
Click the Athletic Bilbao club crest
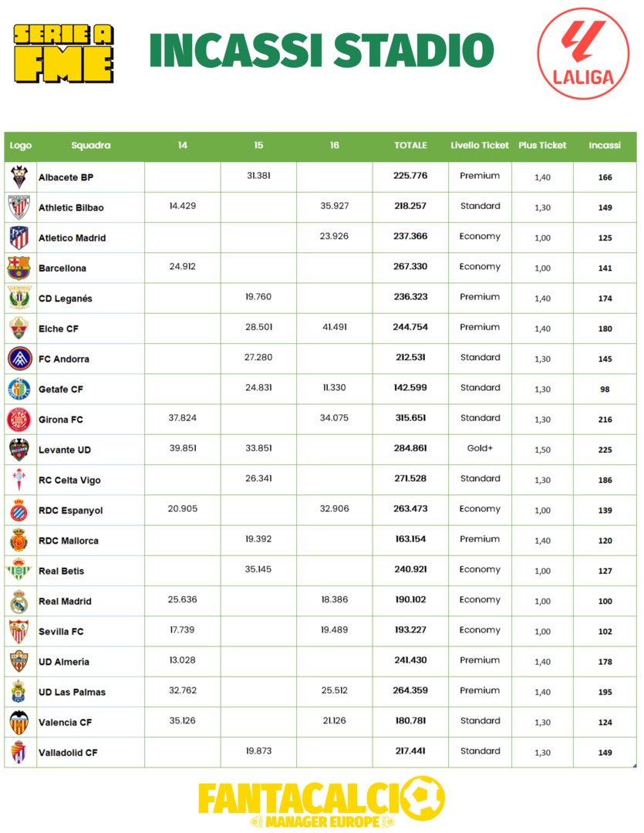(x=19, y=207)
